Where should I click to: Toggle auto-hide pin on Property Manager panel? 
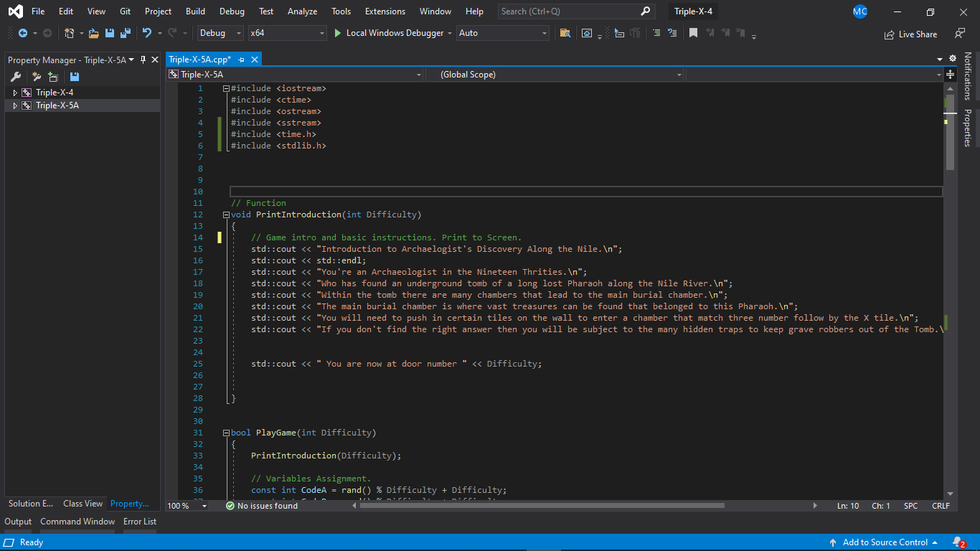pyautogui.click(x=143, y=60)
